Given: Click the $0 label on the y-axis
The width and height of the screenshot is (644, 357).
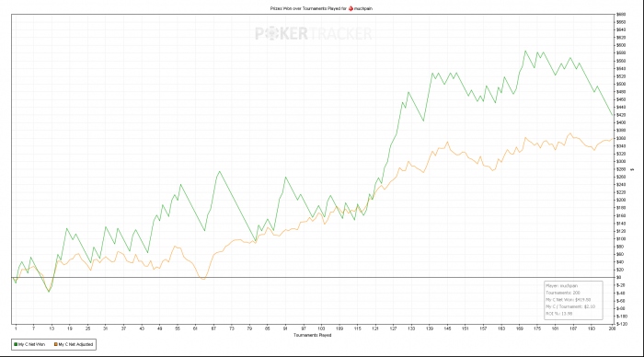Looking at the screenshot, I should coord(619,277).
